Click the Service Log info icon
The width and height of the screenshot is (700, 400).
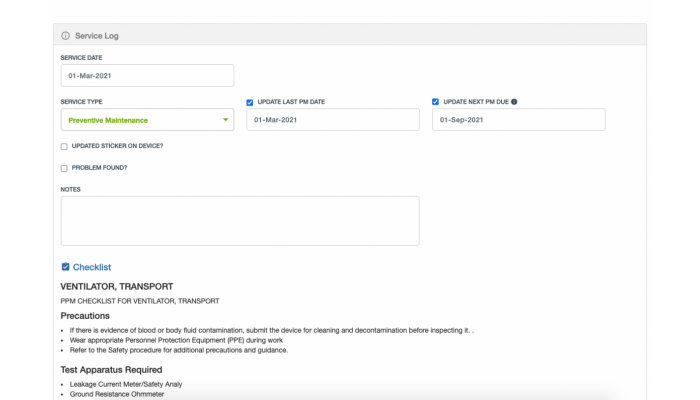coord(66,36)
